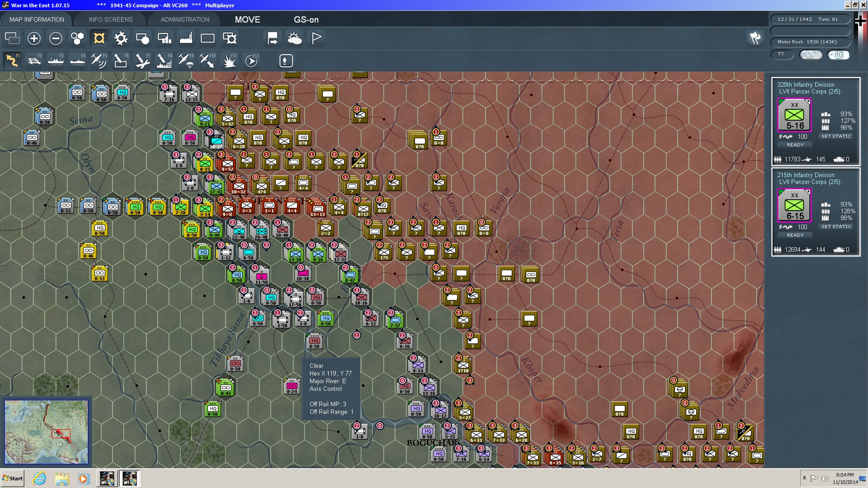The image size is (868, 488).
Task: Click the rectangle-with-circle toolbar icon
Action: 142,38
